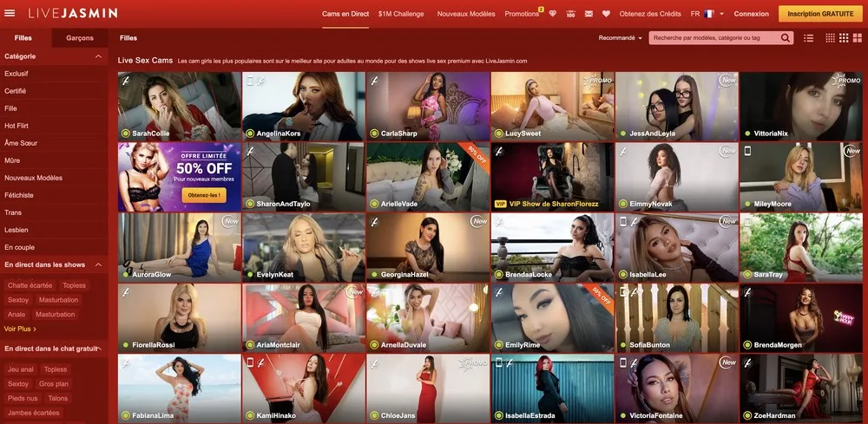The height and width of the screenshot is (424, 868).
Task: Click the Obtenez-les ! offer button
Action: click(204, 195)
